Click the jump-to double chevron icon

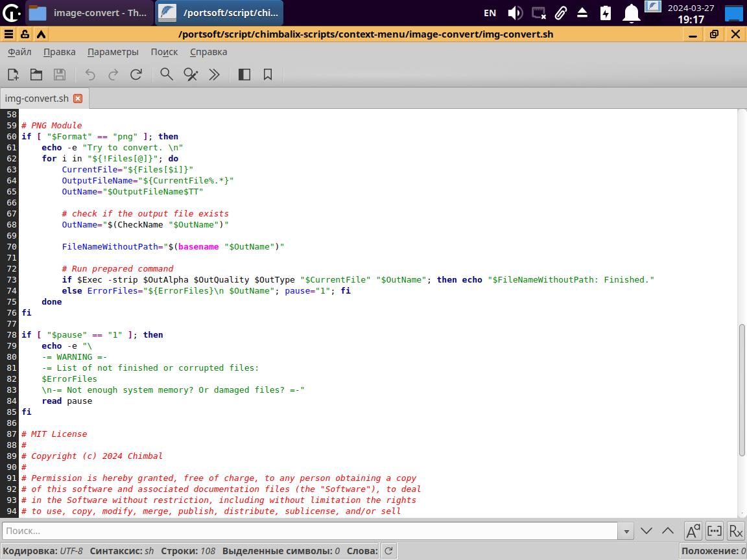click(x=214, y=75)
